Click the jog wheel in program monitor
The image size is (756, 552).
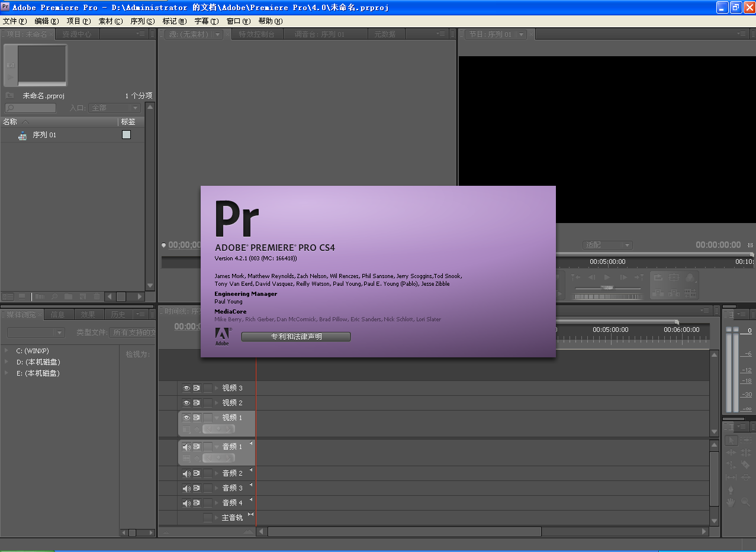click(x=608, y=296)
